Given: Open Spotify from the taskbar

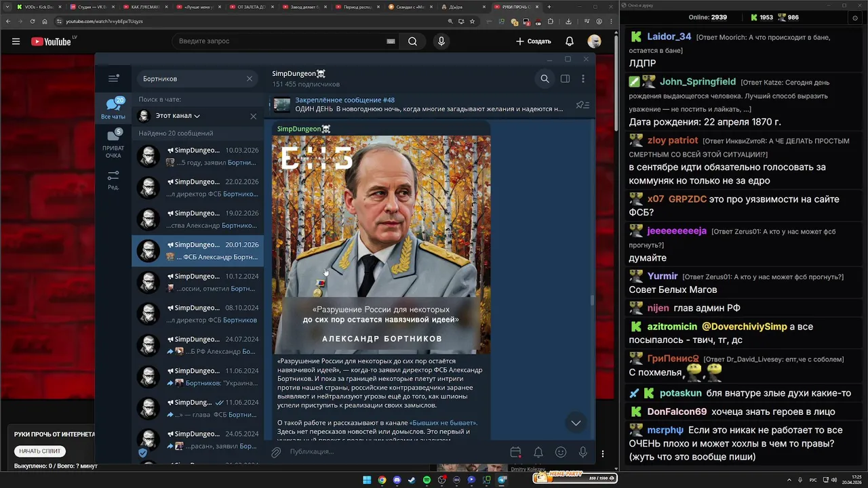Looking at the screenshot, I should [x=427, y=480].
